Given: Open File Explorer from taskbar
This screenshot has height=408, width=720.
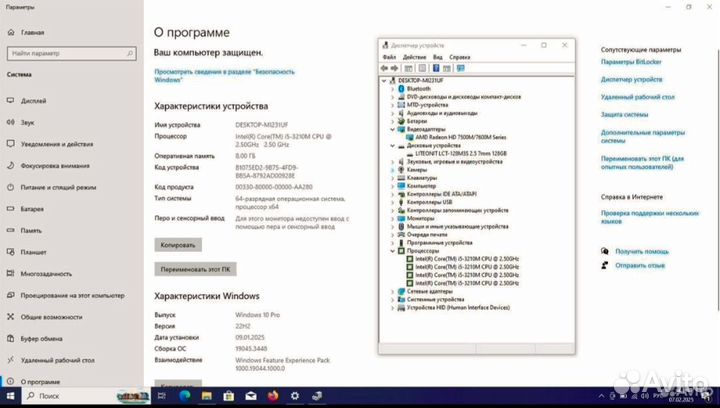Looking at the screenshot, I should 207,396.
